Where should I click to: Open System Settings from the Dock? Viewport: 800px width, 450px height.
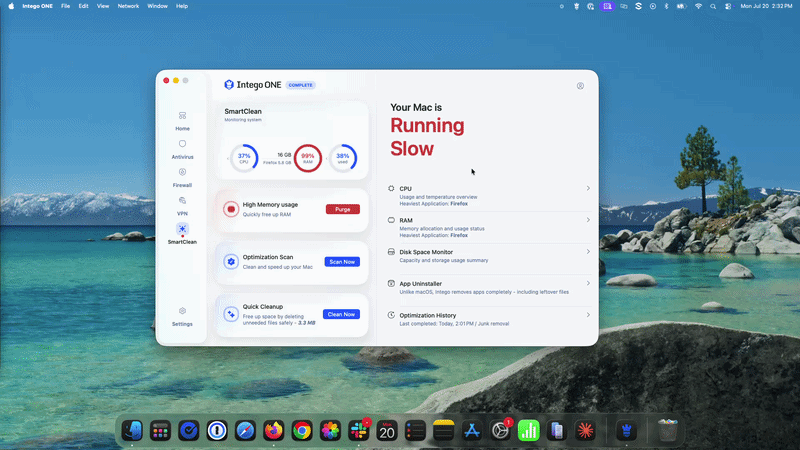[x=500, y=431]
